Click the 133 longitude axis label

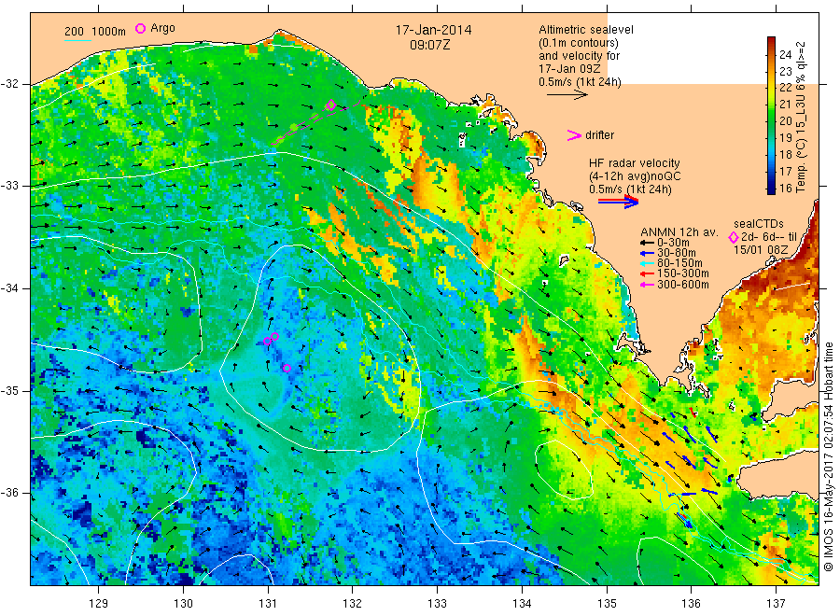click(x=437, y=604)
